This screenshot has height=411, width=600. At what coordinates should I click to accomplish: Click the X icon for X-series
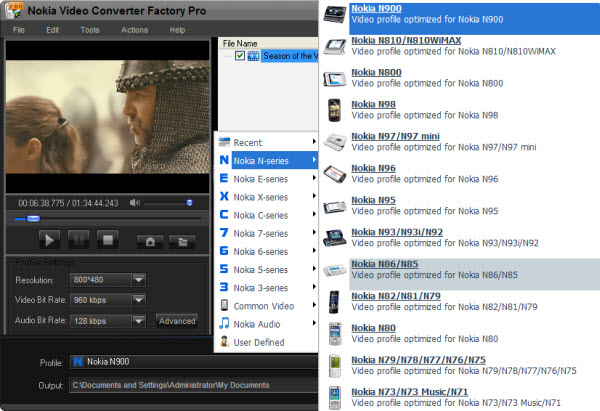pos(224,196)
